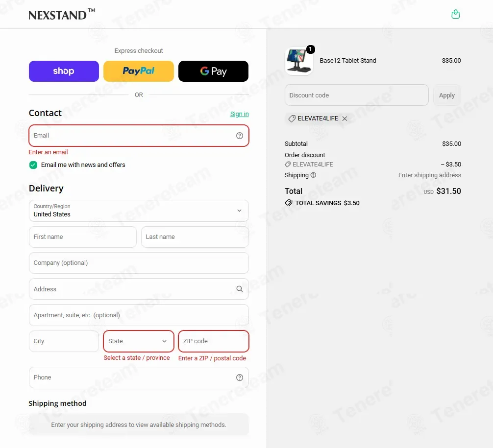This screenshot has width=493, height=448.
Task: Click the Base12 Tablet Stand product thumbnail
Action: pyautogui.click(x=299, y=61)
